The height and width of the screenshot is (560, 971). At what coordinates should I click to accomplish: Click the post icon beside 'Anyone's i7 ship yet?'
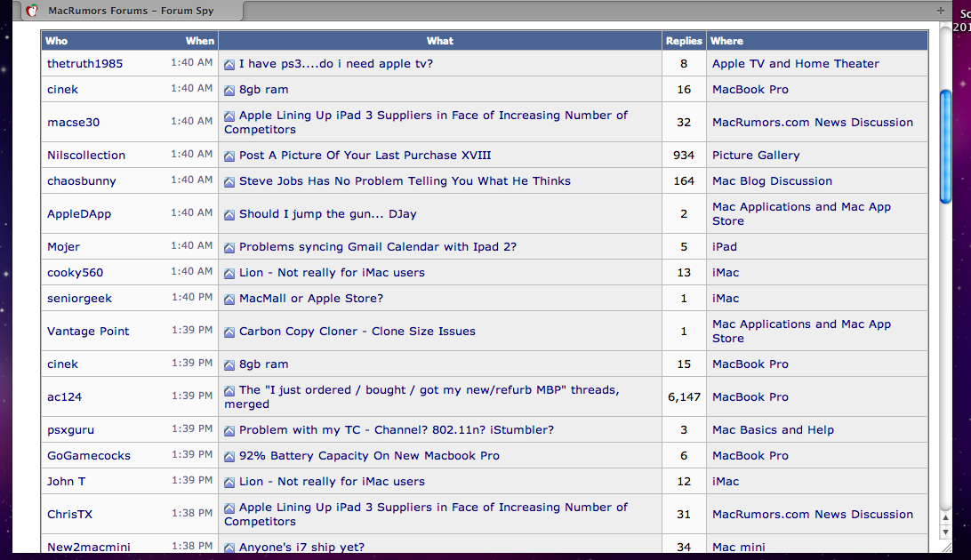click(229, 548)
